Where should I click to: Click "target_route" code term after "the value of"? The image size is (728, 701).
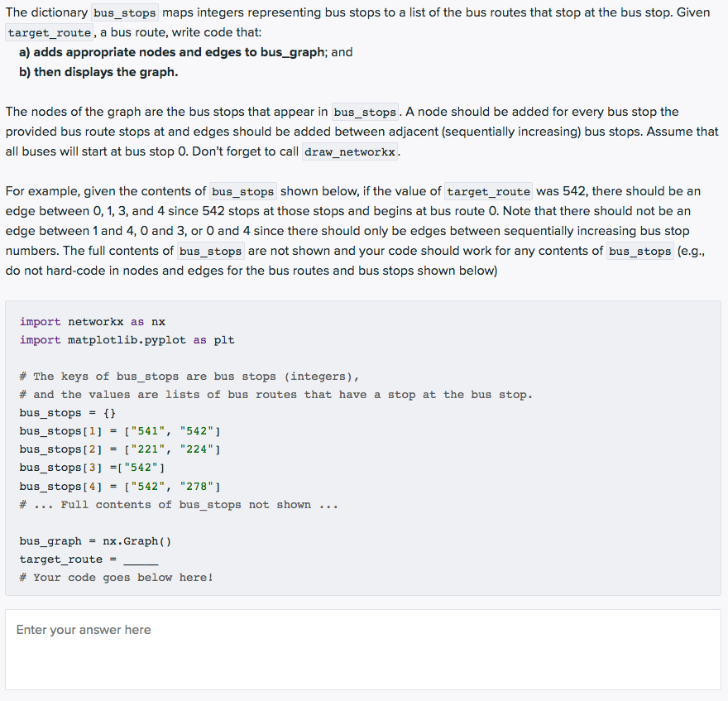pyautogui.click(x=488, y=191)
